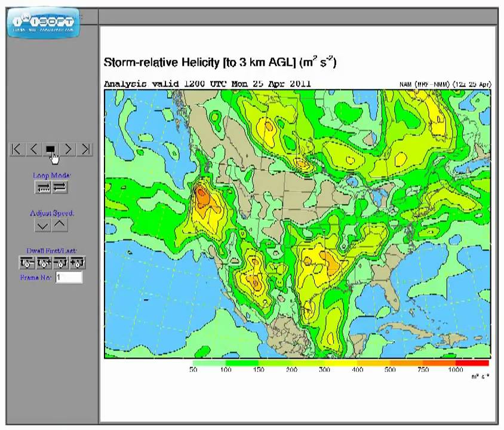Click the Dwell First/Last label
This screenshot has height=430, width=504.
(51, 251)
